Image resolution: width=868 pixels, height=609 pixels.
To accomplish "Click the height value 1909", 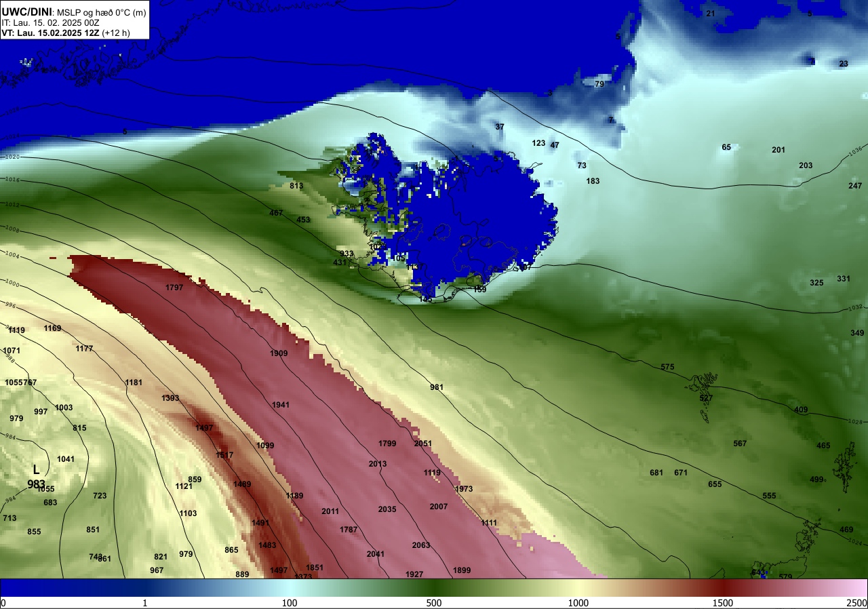I will coord(279,353).
